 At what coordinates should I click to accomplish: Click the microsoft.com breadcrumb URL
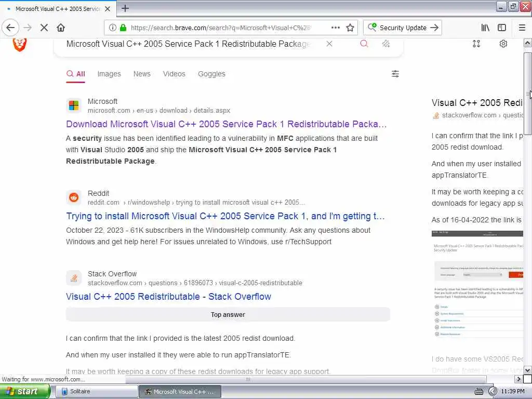[159, 111]
